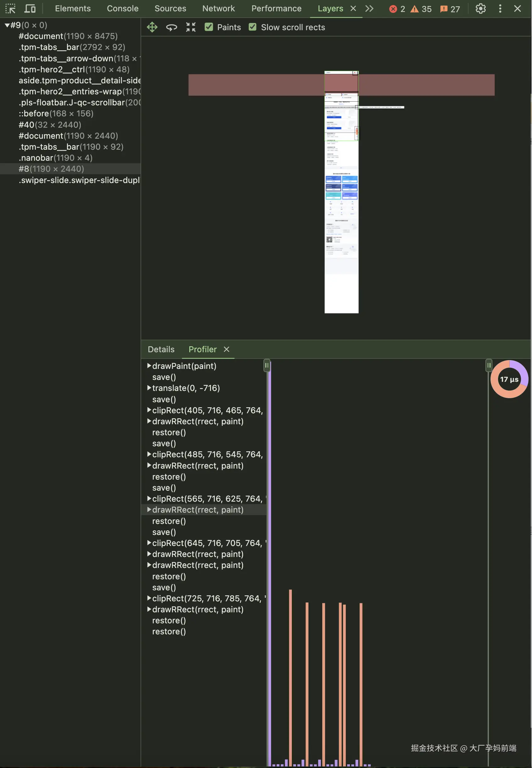Click the left profiler timeline scrubber handle
Screen dimensions: 532x768
pyautogui.click(x=267, y=365)
